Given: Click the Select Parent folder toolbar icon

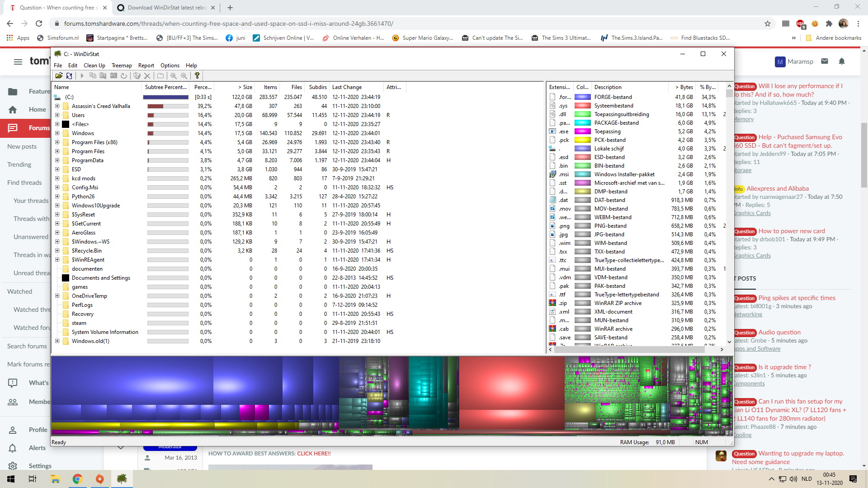Looking at the screenshot, I should point(160,76).
